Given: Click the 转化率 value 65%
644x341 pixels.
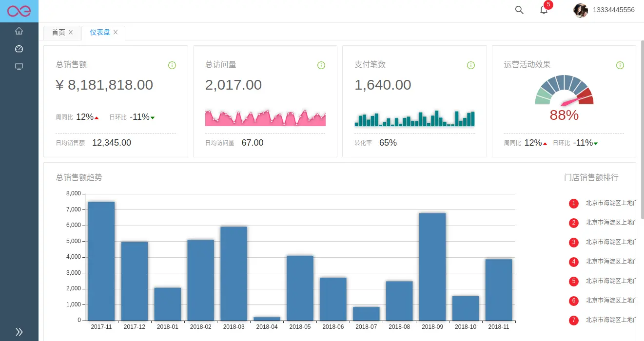Looking at the screenshot, I should point(388,143).
